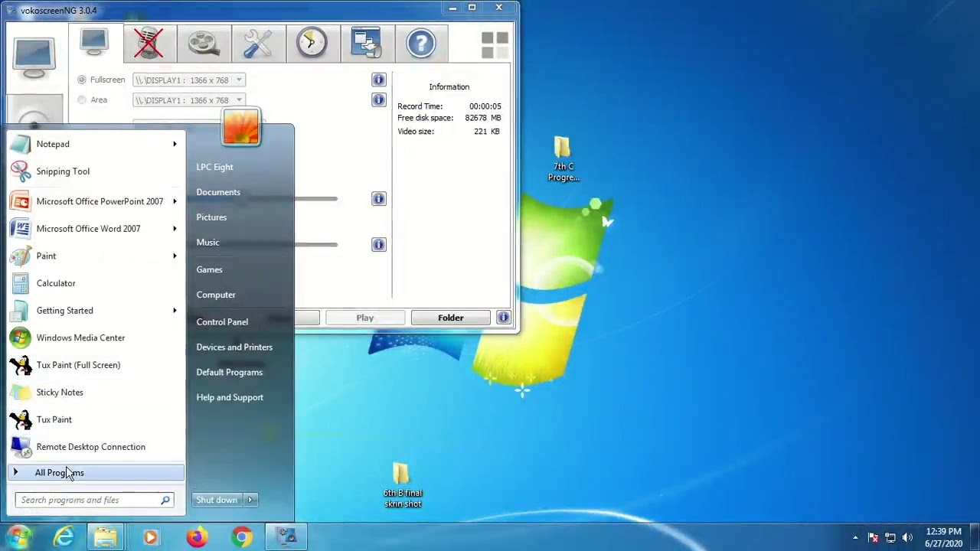Open Music from the Start menu
This screenshot has height=551, width=980.
click(207, 243)
